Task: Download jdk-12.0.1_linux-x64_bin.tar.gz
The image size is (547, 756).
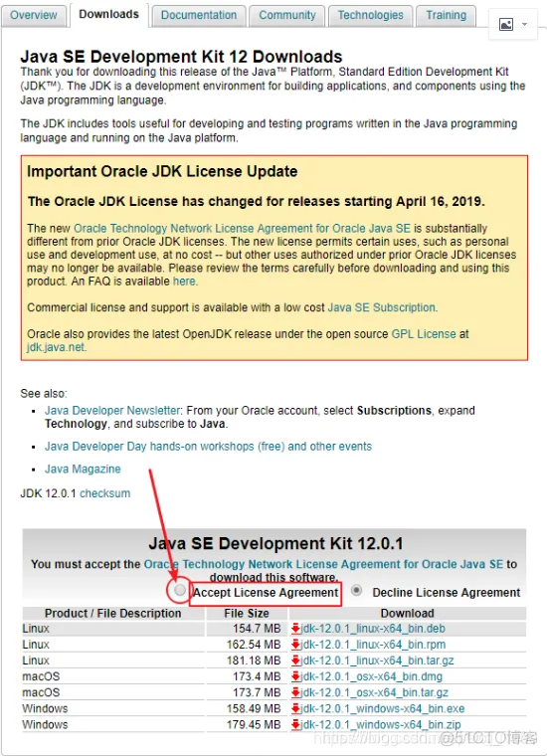Action: (377, 661)
